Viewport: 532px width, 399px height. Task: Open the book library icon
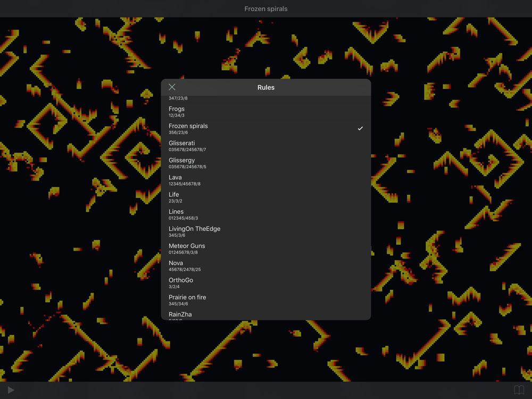tap(519, 390)
